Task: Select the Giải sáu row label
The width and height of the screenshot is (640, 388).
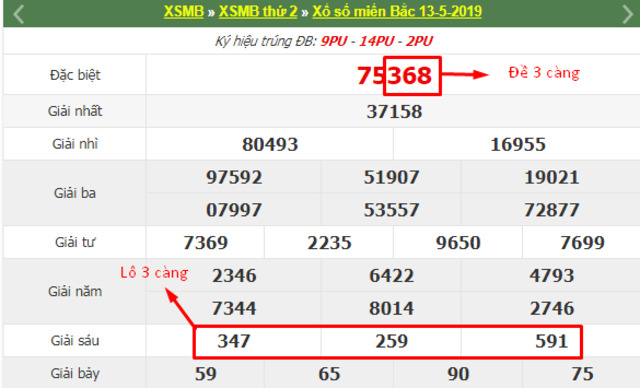Action: pyautogui.click(x=75, y=341)
